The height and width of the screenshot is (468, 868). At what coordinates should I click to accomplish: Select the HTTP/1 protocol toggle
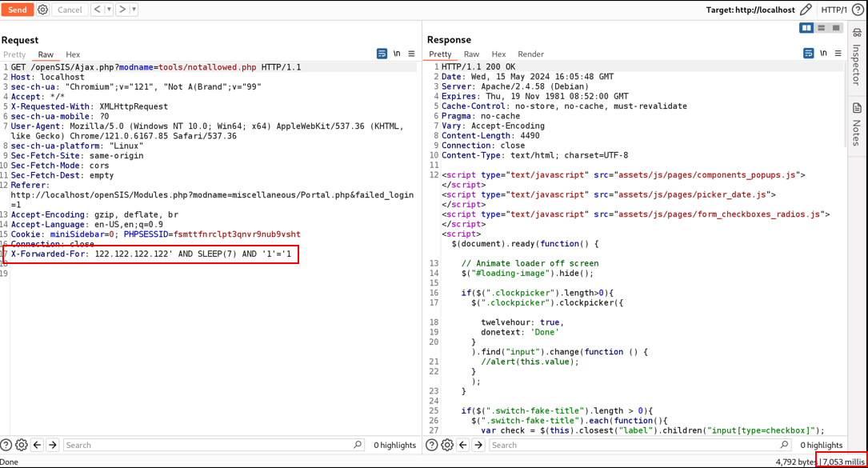834,10
